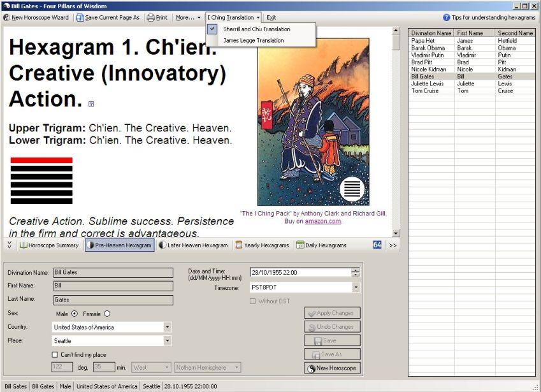Viewport: 541px width, 392px height.
Task: Select the Male radio button
Action: [x=75, y=314]
